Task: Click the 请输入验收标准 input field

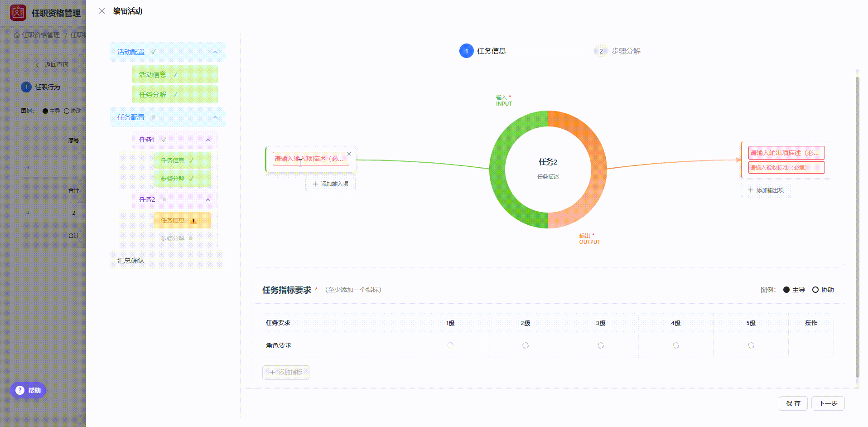Action: (786, 168)
